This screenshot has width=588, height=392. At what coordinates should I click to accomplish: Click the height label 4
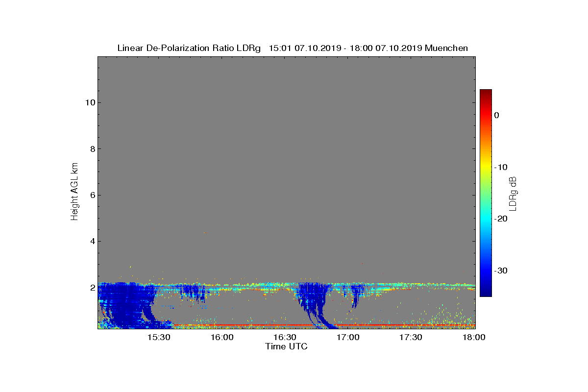pyautogui.click(x=91, y=241)
